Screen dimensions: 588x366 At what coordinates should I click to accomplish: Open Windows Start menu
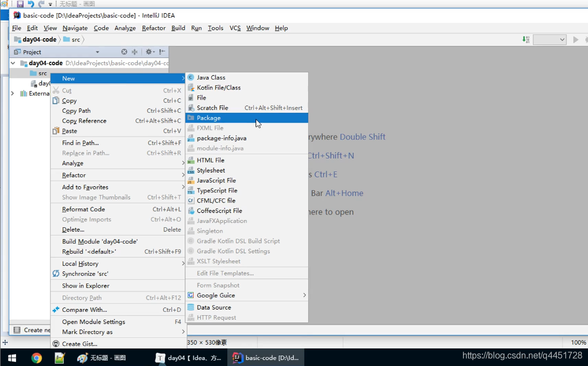point(12,358)
